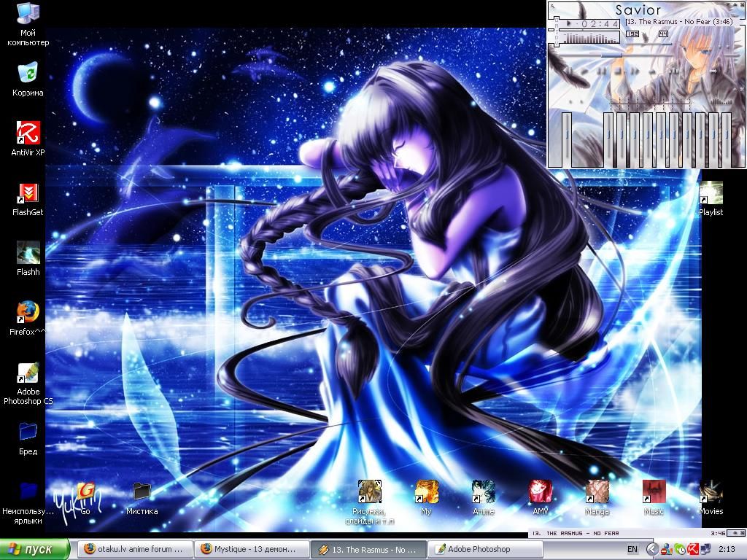Click the Play button in Winamp player

click(585, 71)
